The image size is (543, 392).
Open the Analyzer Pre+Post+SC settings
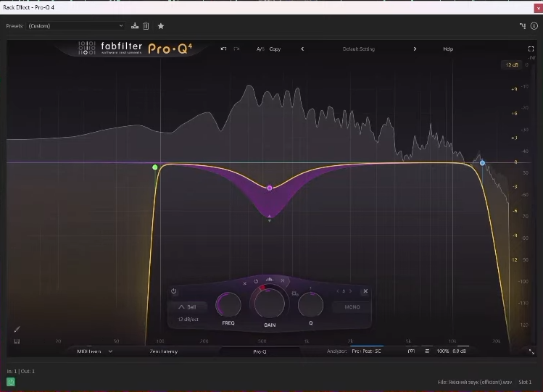coord(366,351)
